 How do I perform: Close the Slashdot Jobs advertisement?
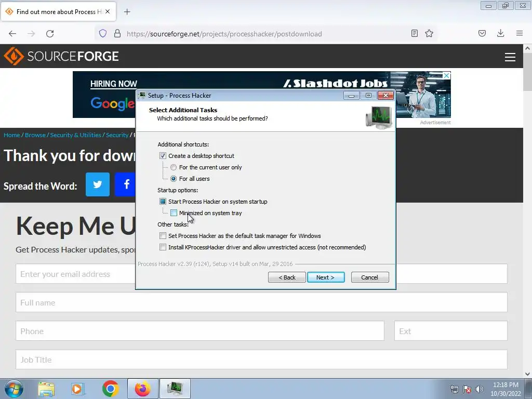(447, 75)
